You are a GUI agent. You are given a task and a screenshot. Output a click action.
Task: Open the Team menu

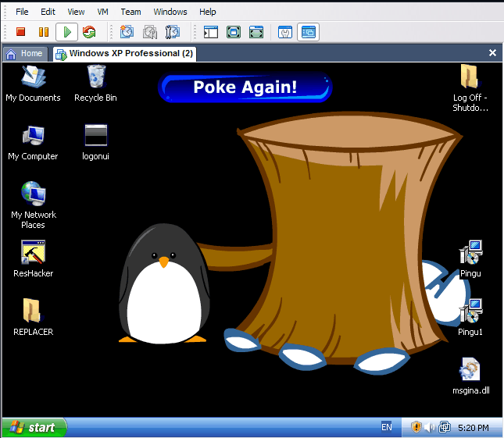[x=130, y=12]
